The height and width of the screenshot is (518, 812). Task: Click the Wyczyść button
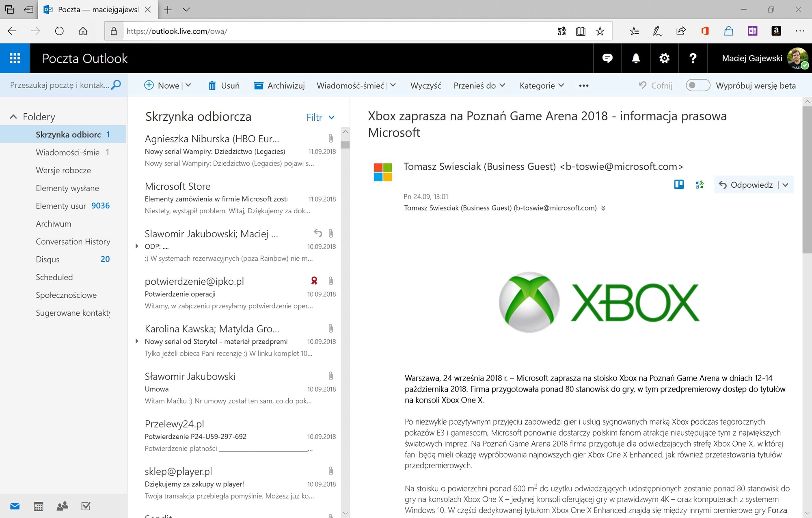pyautogui.click(x=425, y=85)
